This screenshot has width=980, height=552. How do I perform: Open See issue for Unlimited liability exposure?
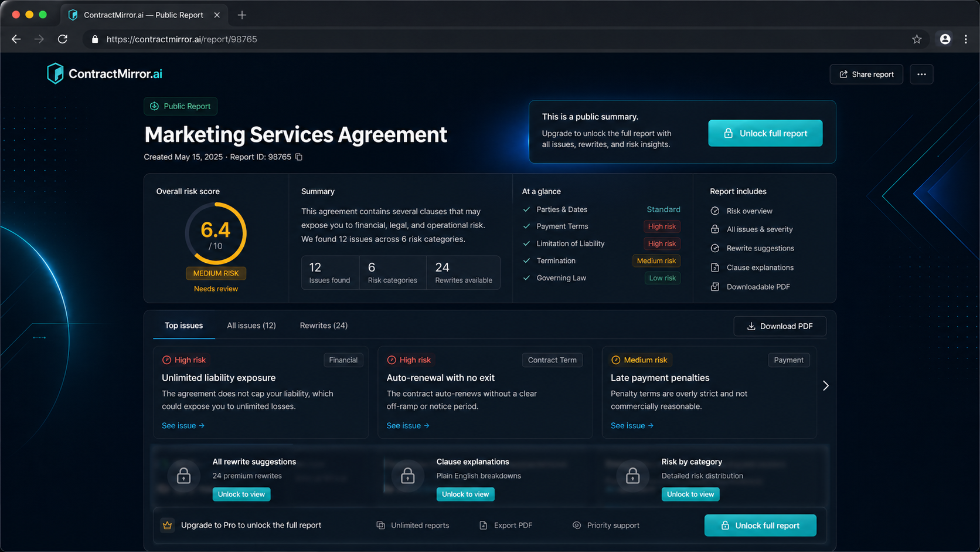183,426
